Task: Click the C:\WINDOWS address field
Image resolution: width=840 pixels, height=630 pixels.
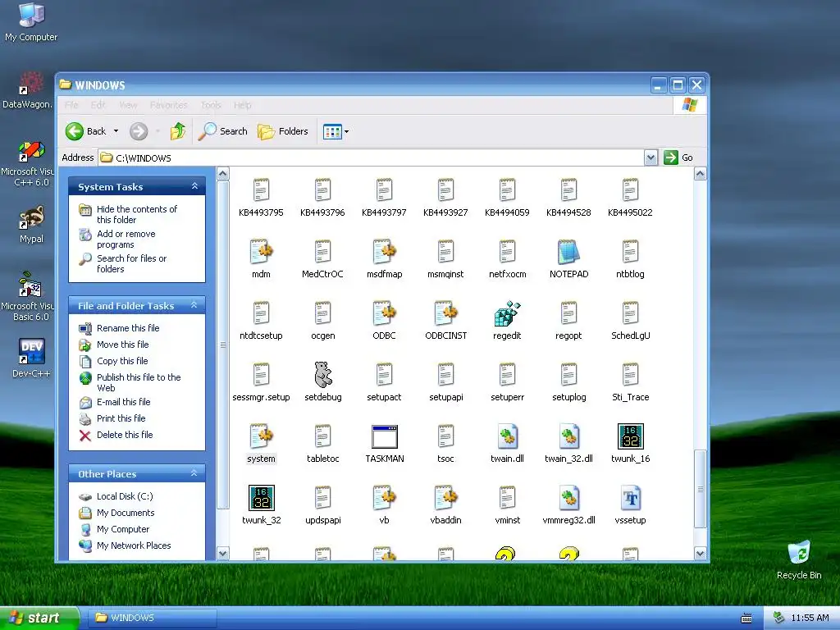Action: (372, 157)
